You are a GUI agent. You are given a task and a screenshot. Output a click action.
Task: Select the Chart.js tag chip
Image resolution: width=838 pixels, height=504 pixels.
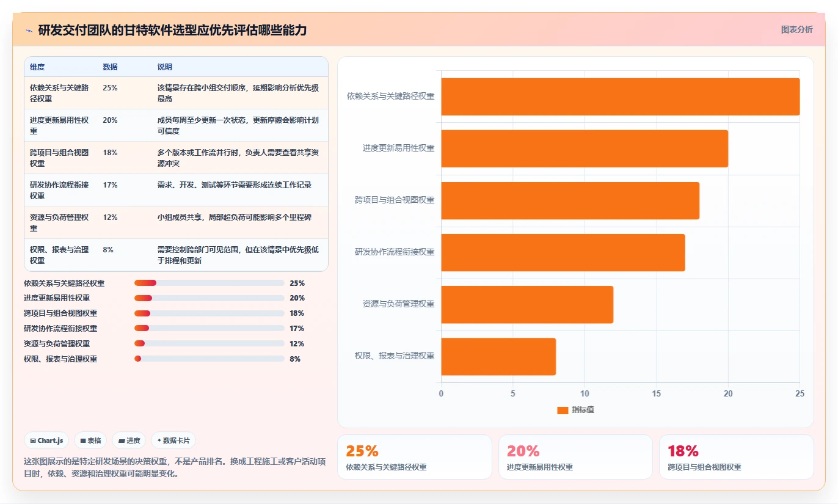[46, 440]
